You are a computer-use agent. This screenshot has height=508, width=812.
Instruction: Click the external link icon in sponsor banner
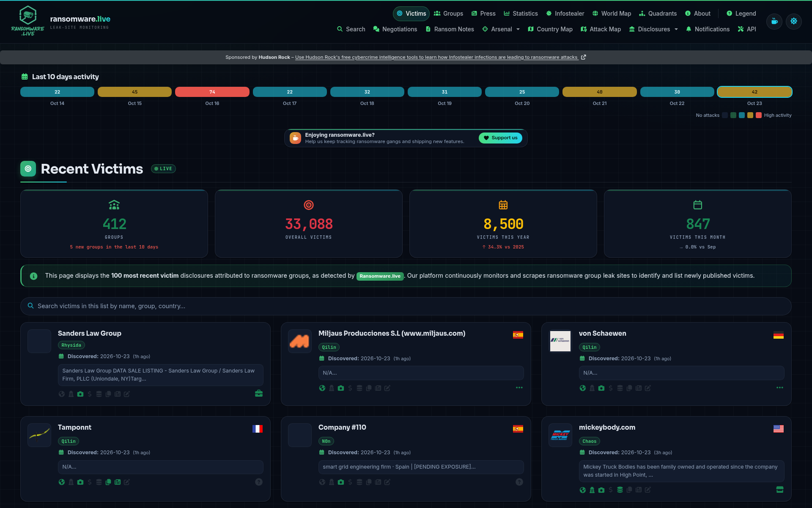[584, 57]
